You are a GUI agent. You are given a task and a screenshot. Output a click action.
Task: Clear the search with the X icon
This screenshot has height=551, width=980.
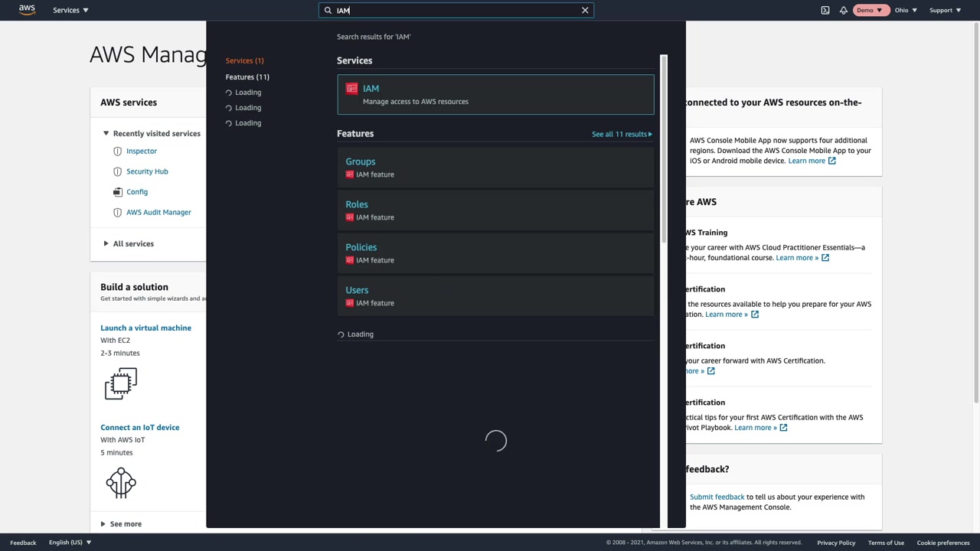pyautogui.click(x=585, y=10)
